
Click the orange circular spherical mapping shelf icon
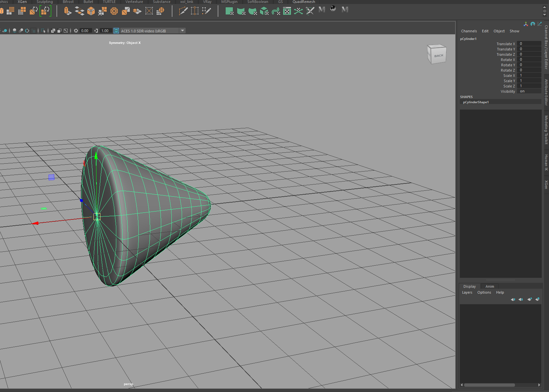(x=114, y=11)
